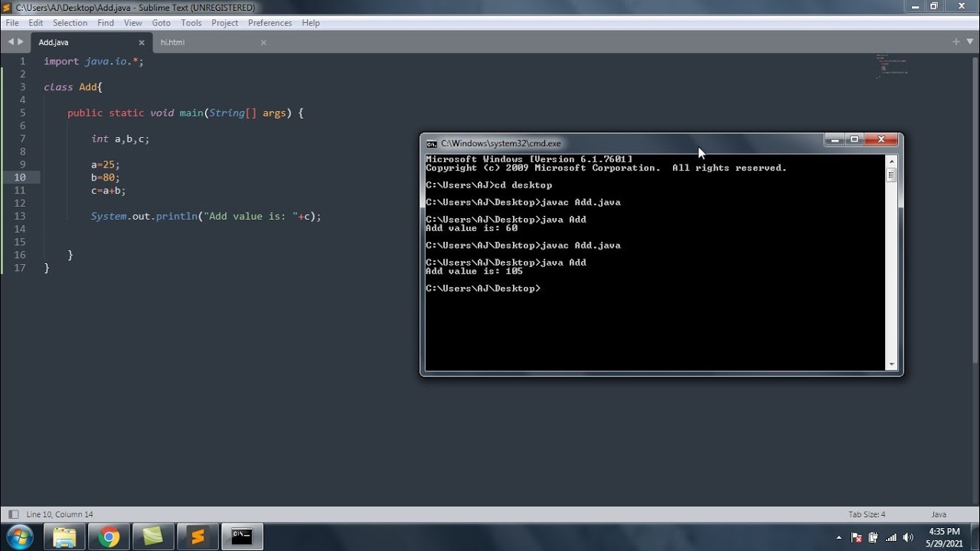Viewport: 980px width, 551px height.
Task: Switch to the hi.html tab
Action: click(x=172, y=42)
